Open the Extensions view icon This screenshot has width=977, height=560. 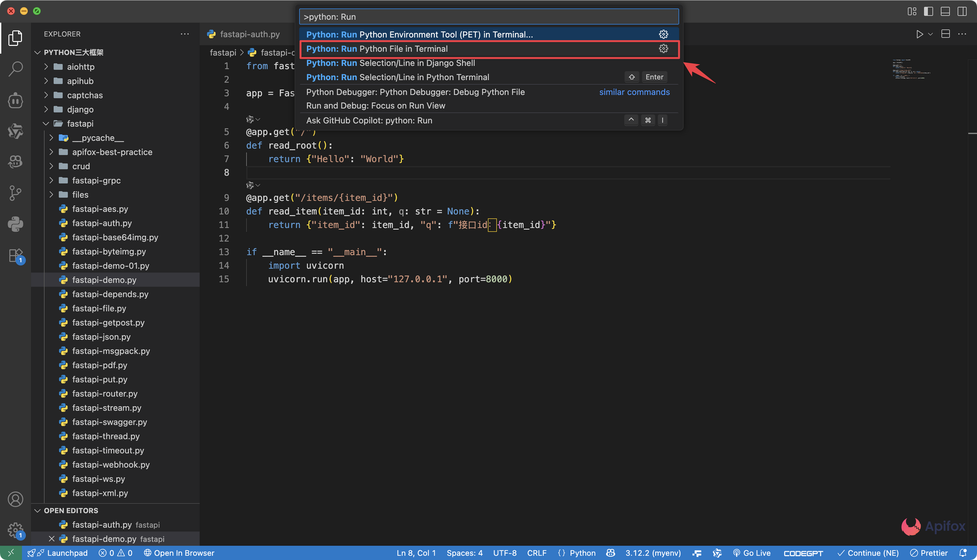coord(16,255)
